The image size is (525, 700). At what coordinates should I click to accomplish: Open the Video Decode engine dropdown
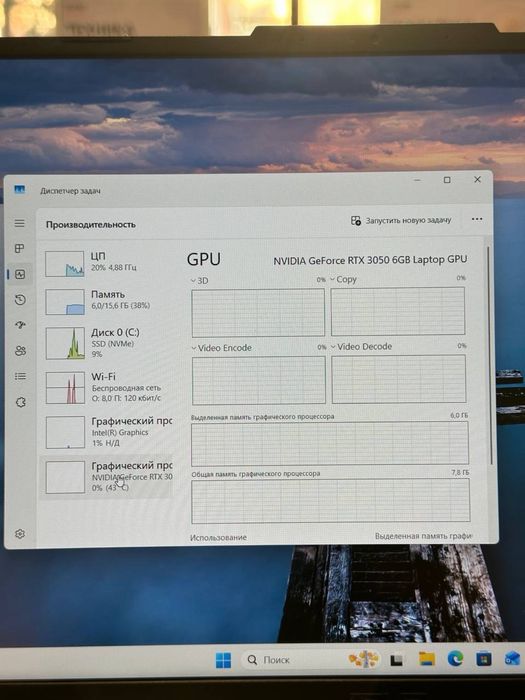click(x=361, y=346)
